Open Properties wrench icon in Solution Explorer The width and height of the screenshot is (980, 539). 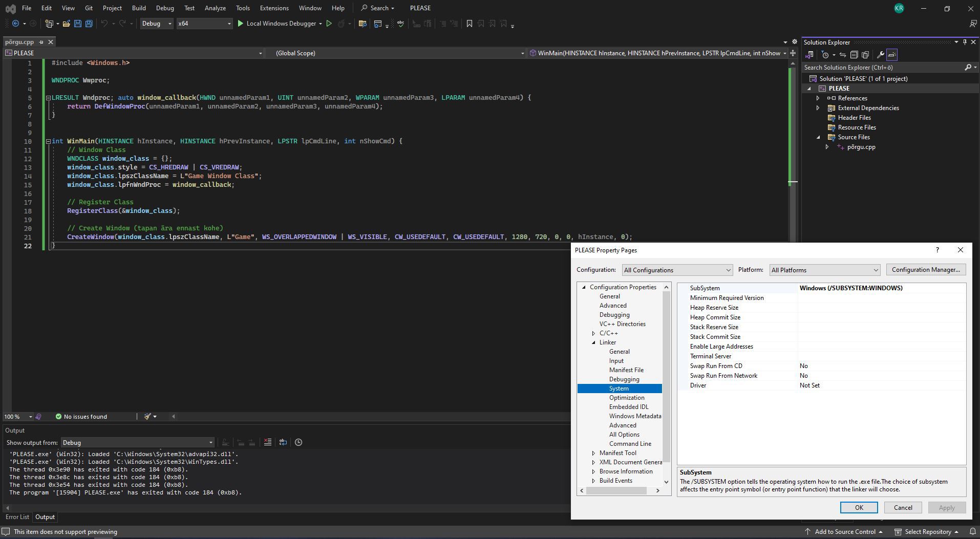tap(880, 55)
